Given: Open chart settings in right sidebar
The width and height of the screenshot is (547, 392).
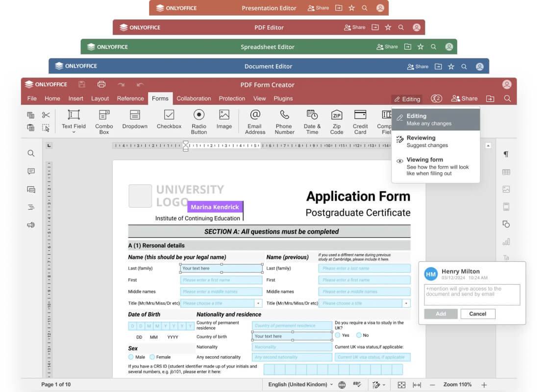Looking at the screenshot, I should tap(506, 242).
